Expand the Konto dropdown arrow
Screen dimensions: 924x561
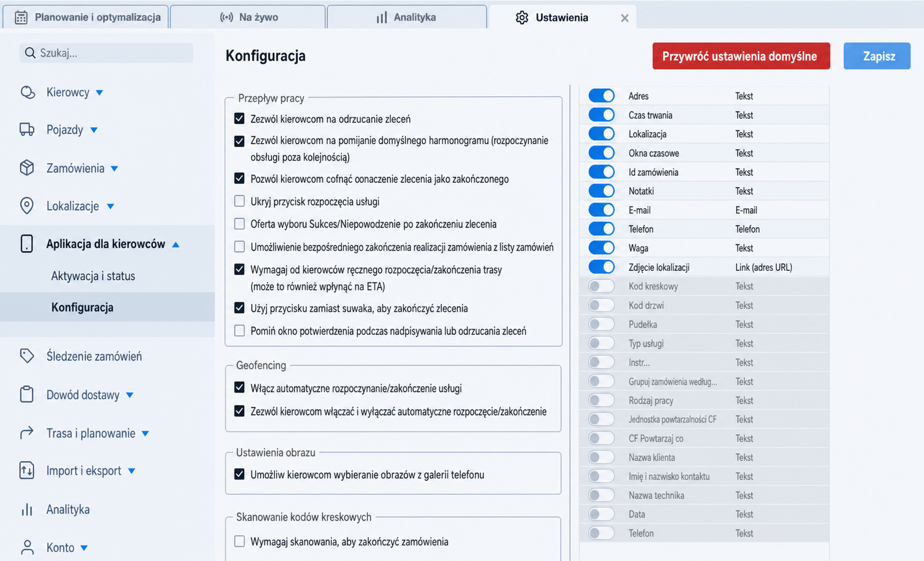(84, 548)
